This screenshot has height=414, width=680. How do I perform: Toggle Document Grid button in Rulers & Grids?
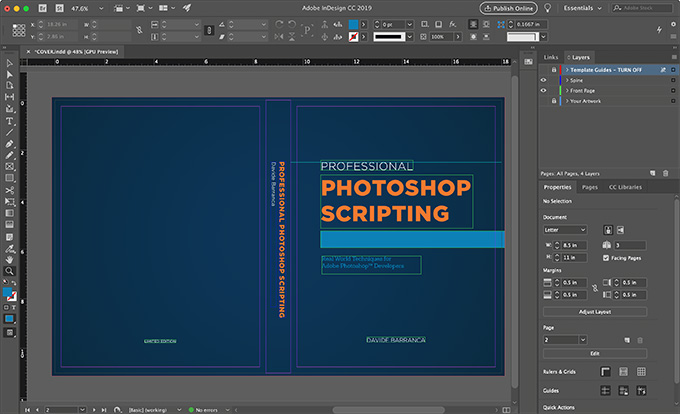(641, 372)
